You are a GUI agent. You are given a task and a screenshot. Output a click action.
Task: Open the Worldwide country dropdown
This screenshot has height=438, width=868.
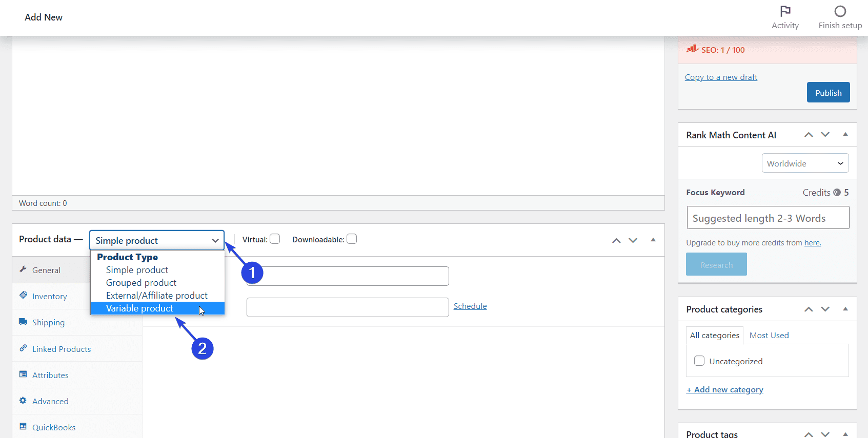click(805, 163)
